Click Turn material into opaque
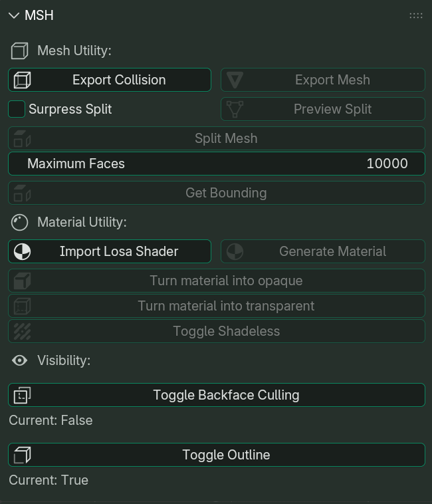The height and width of the screenshot is (504, 432). pos(217,281)
